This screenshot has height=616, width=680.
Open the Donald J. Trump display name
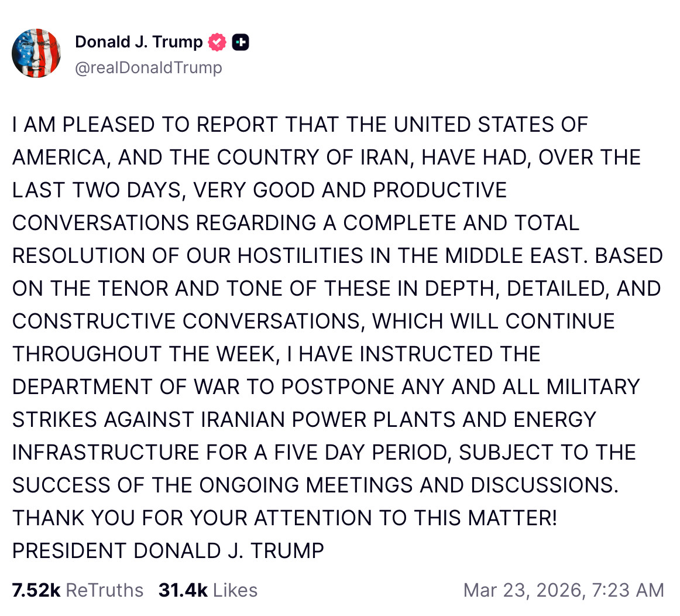coord(139,42)
